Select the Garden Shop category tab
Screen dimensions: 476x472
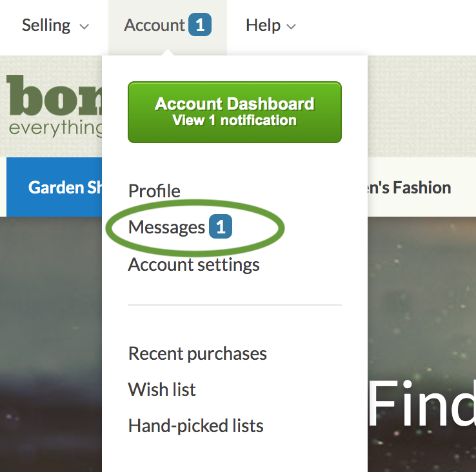click(x=54, y=187)
